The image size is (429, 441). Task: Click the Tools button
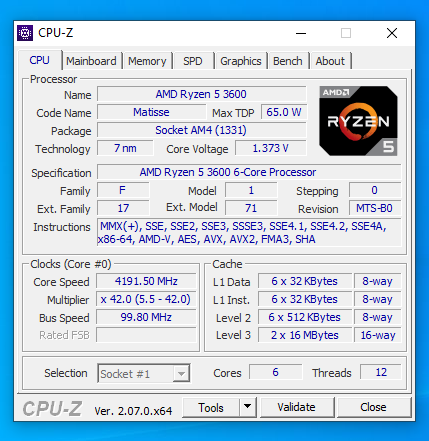pyautogui.click(x=211, y=407)
